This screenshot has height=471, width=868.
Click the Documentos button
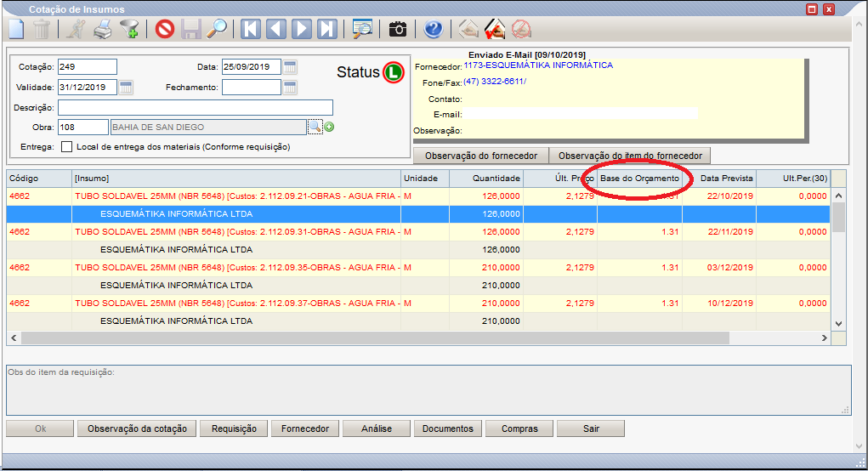point(448,429)
